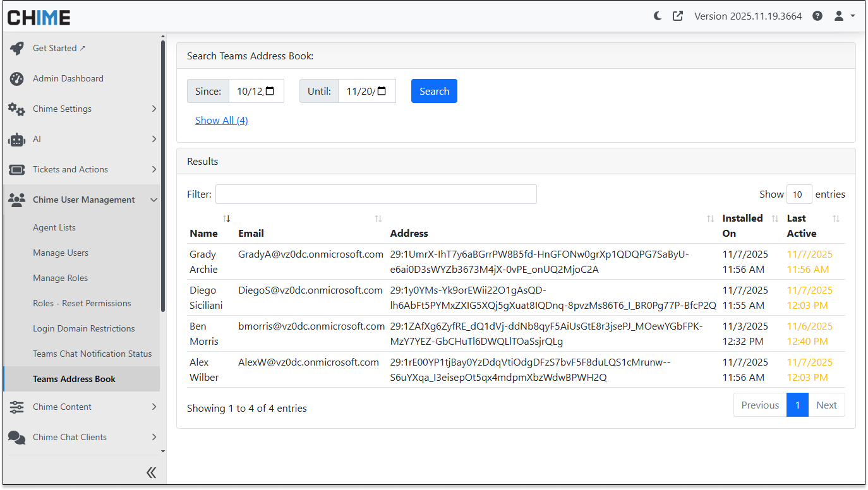Collapse the Chime User Management section
Screen dimensions: 868x490
pos(154,200)
